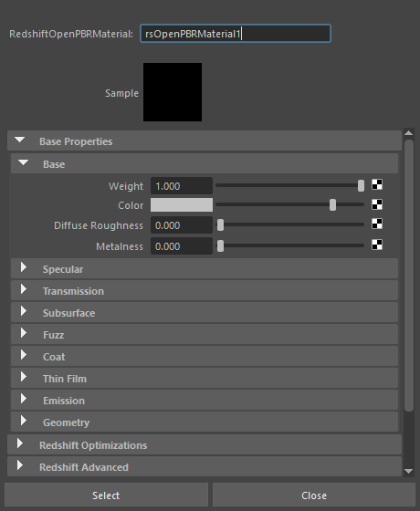
Task: Expand Redshift Optimizations section
Action: [205, 444]
